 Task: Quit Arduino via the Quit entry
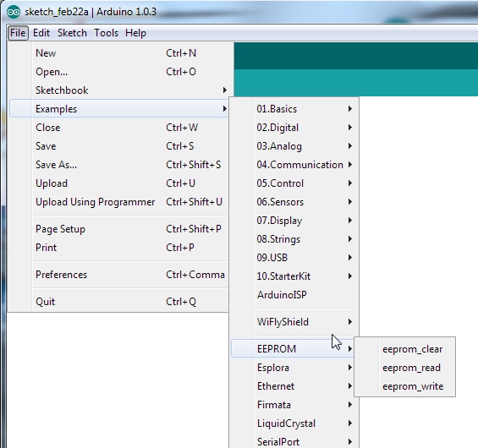(119, 302)
